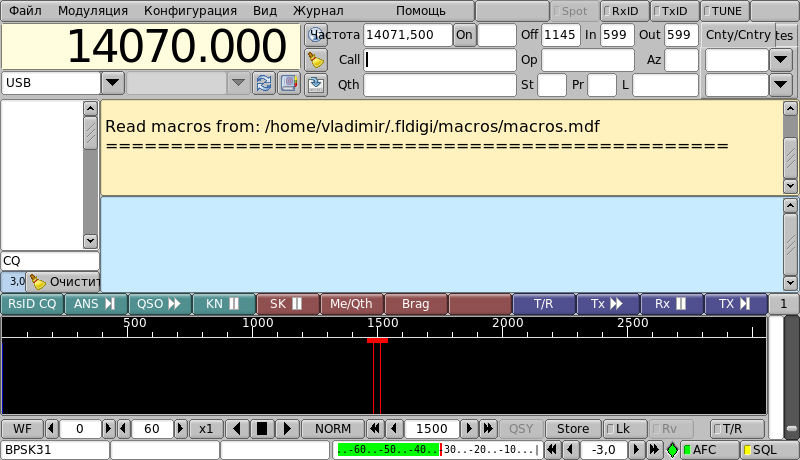Click the receive pane vertical scrollbar

[x=790, y=147]
